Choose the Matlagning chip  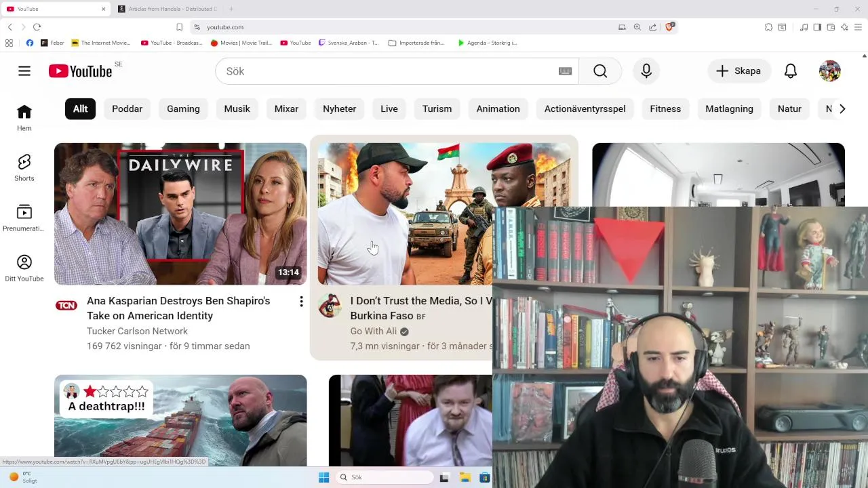(x=729, y=108)
